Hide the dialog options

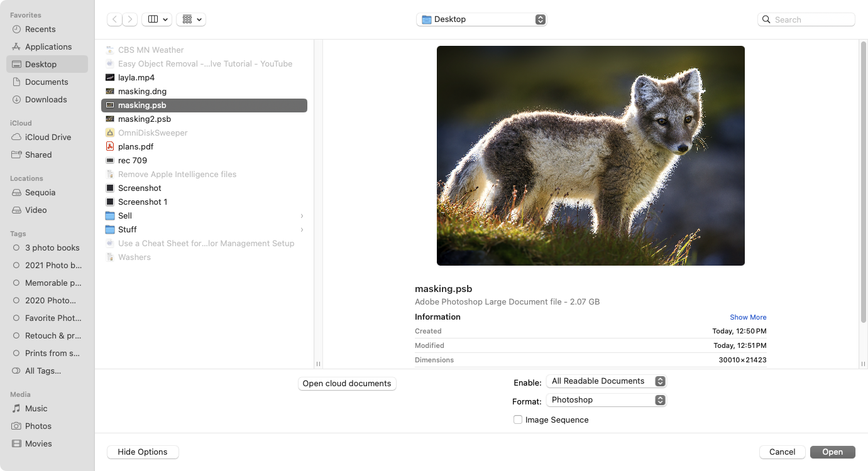coord(143,452)
